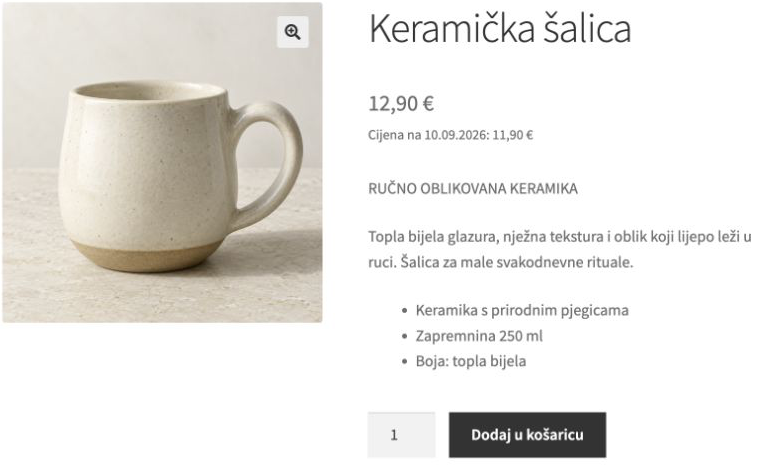Click the bullet before 'Boja: topla bijela'

404,362
